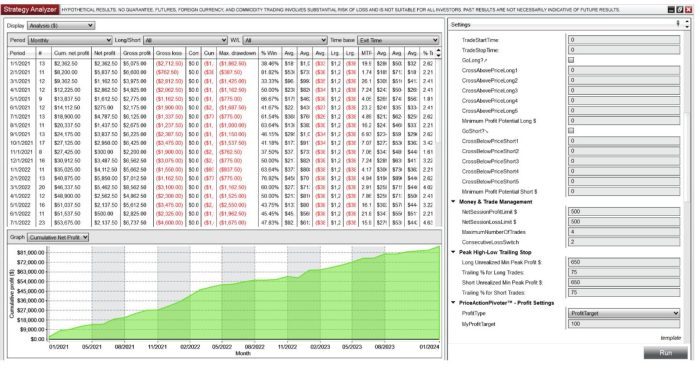
Task: Click the CrossBelowPriceShort2 value field
Action: (x=624, y=151)
